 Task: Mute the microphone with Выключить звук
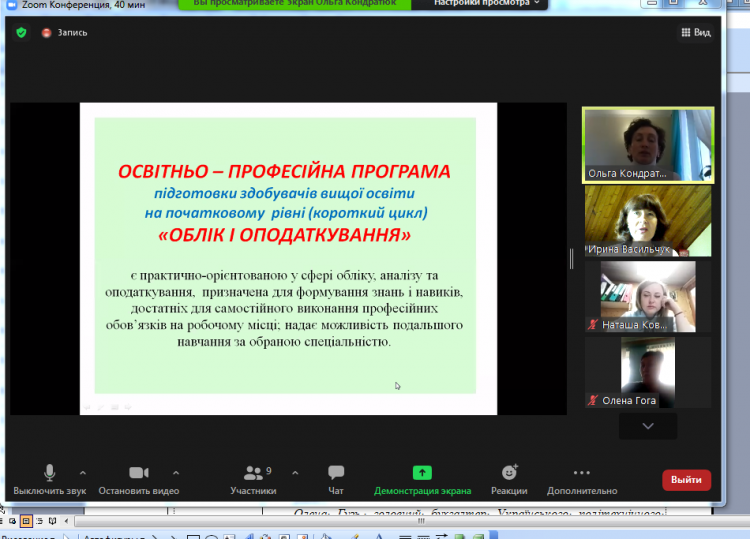(x=50, y=473)
